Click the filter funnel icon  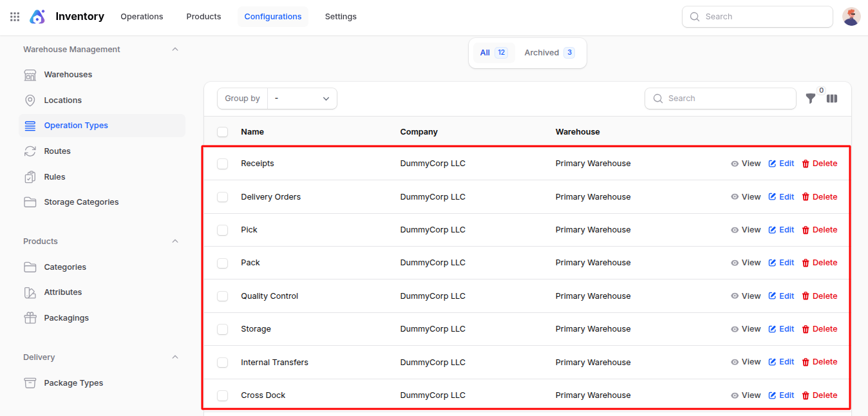pos(811,99)
